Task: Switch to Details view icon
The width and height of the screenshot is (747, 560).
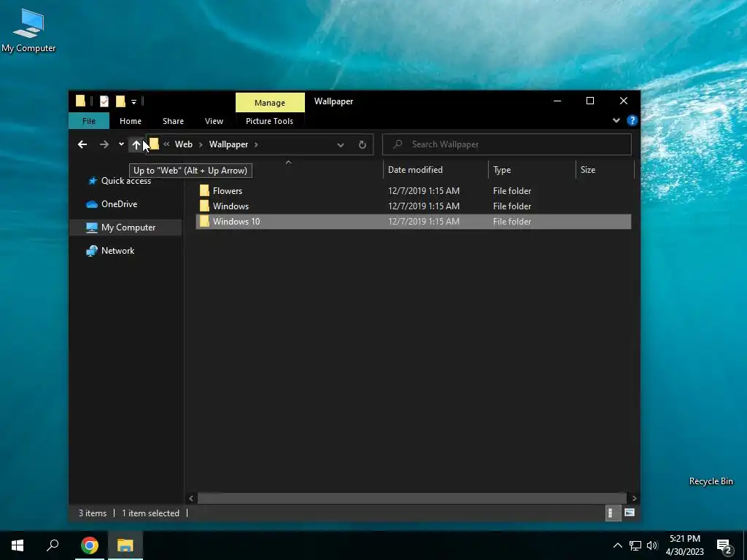Action: click(x=611, y=513)
